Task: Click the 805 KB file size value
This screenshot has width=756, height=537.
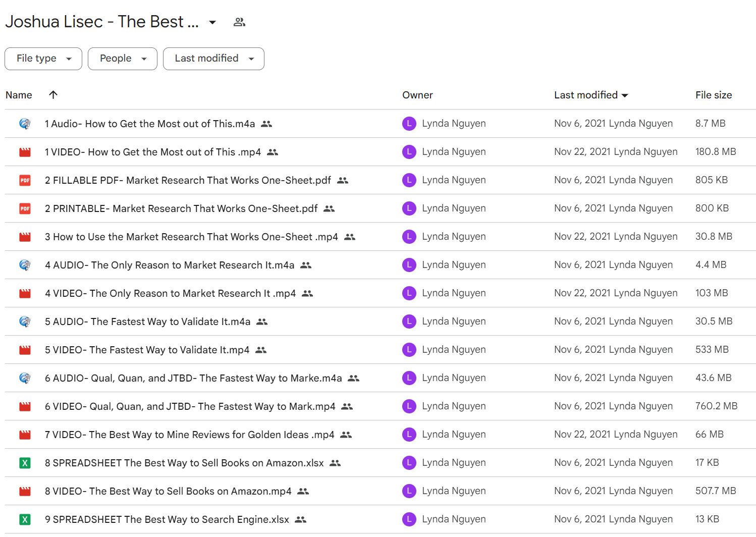Action: click(x=712, y=180)
